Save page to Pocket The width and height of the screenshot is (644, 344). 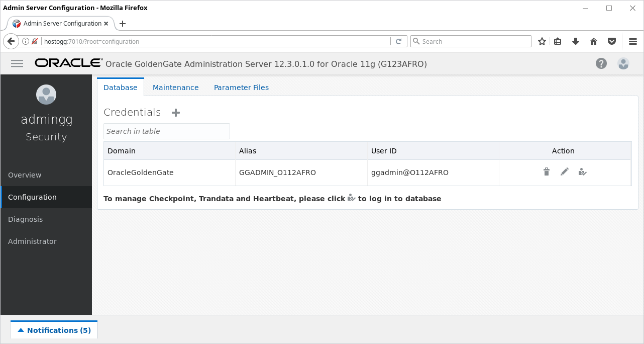click(612, 41)
